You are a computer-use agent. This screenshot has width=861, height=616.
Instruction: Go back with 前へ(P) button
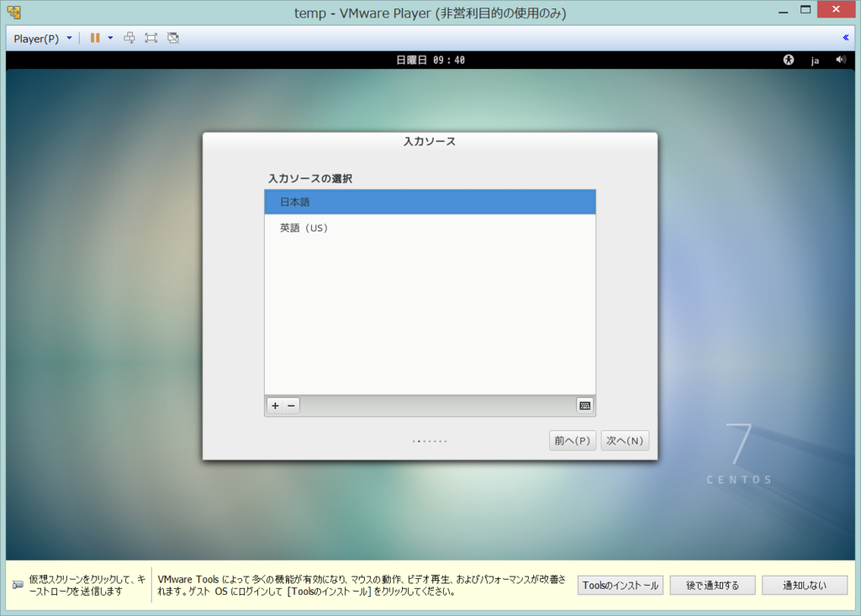coord(572,441)
